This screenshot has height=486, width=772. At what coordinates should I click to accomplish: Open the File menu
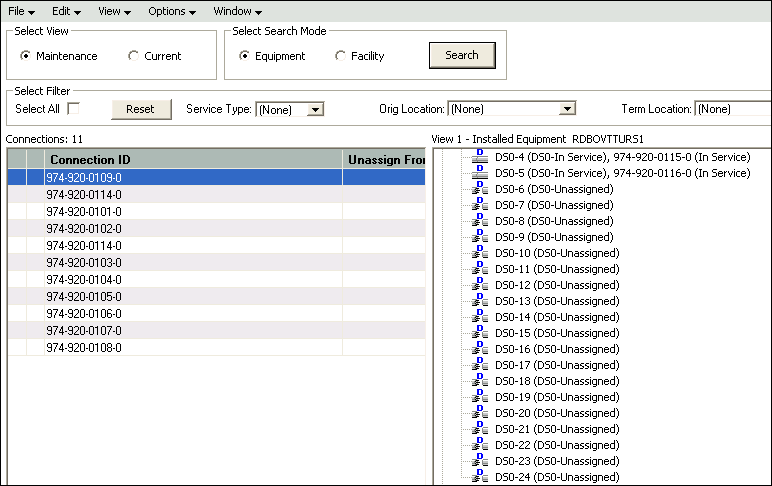click(x=21, y=11)
